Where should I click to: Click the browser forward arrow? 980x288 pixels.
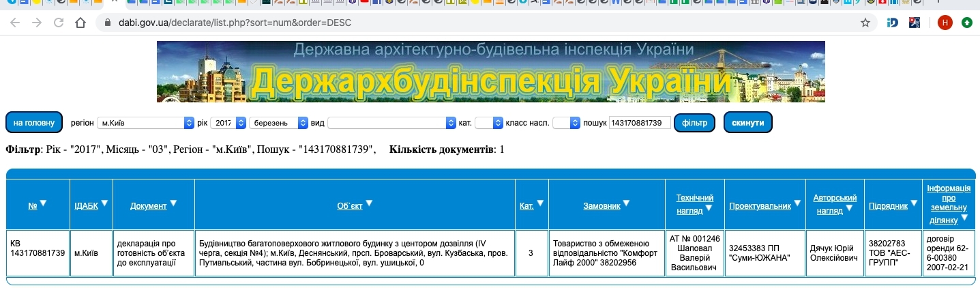pos(37,23)
